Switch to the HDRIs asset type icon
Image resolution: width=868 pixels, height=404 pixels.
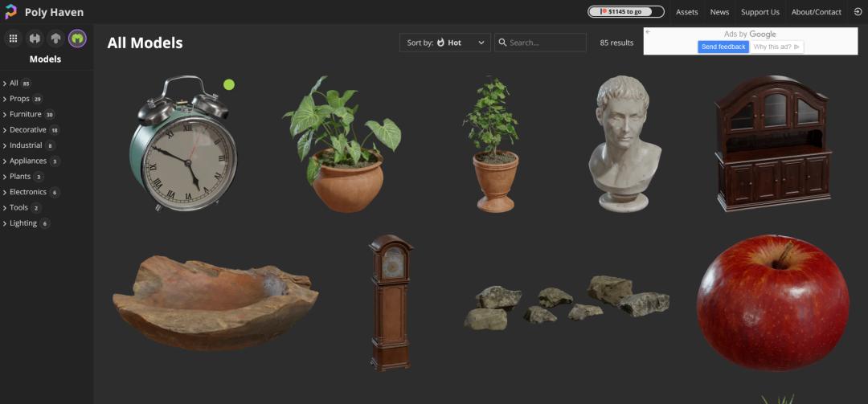35,38
